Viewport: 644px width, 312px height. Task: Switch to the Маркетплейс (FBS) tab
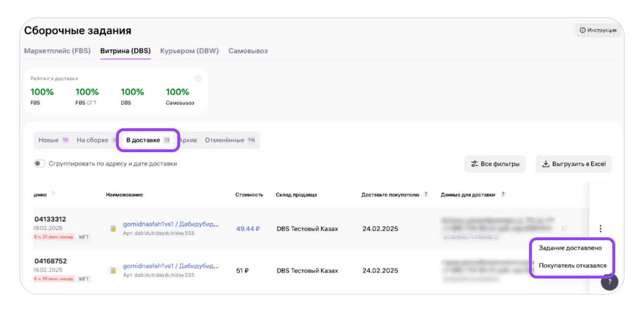tap(57, 51)
